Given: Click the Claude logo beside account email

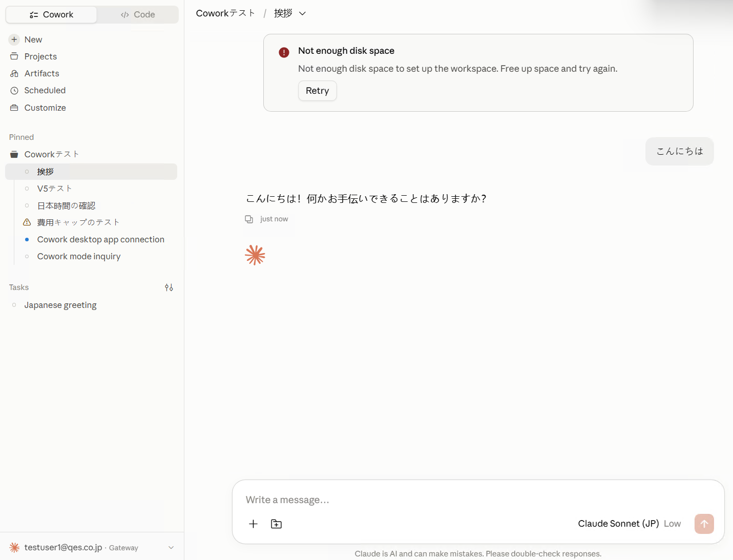Looking at the screenshot, I should [x=14, y=548].
